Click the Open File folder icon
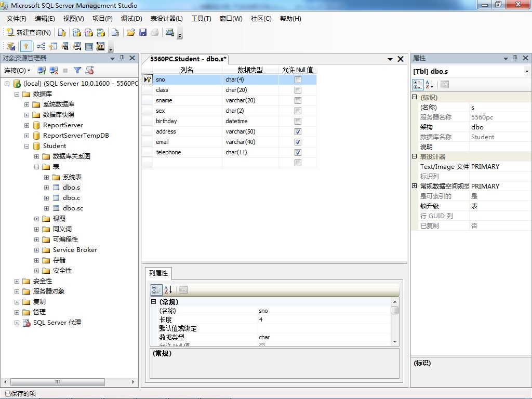This screenshot has height=399, width=532. [x=130, y=33]
